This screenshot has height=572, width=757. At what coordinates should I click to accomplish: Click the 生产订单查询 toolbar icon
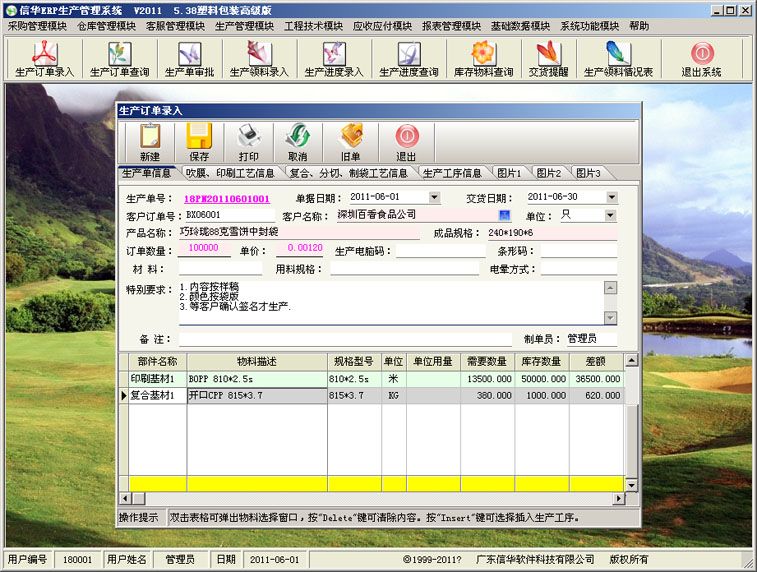[x=119, y=58]
